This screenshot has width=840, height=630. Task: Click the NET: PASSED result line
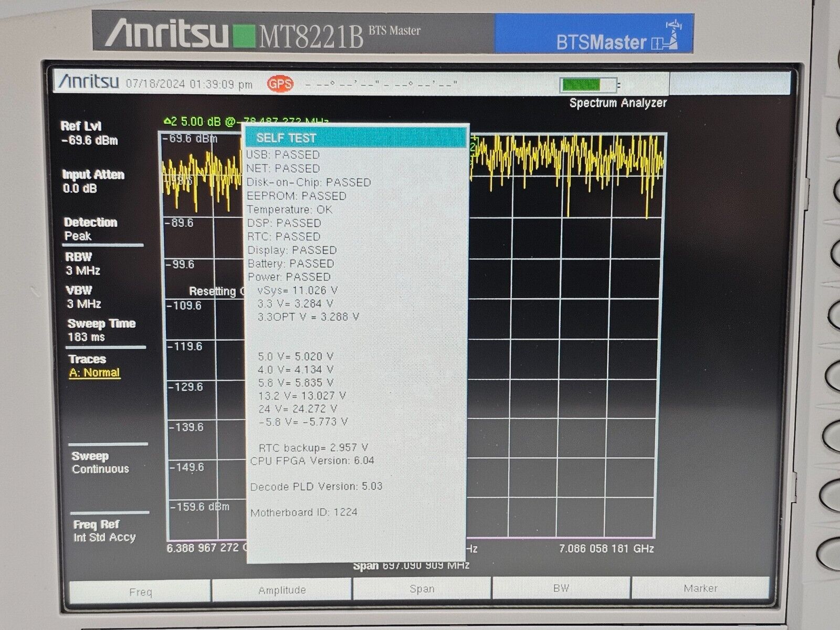(283, 169)
